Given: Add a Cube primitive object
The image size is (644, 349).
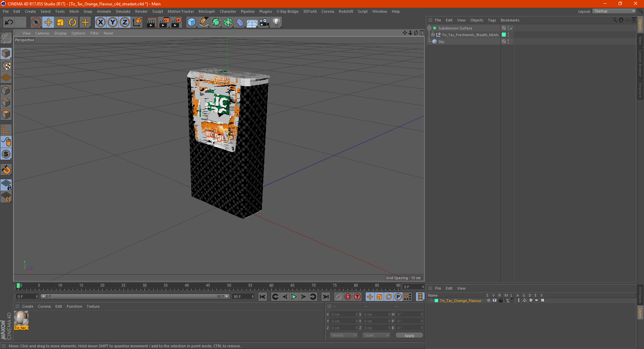Looking at the screenshot, I should (x=192, y=22).
